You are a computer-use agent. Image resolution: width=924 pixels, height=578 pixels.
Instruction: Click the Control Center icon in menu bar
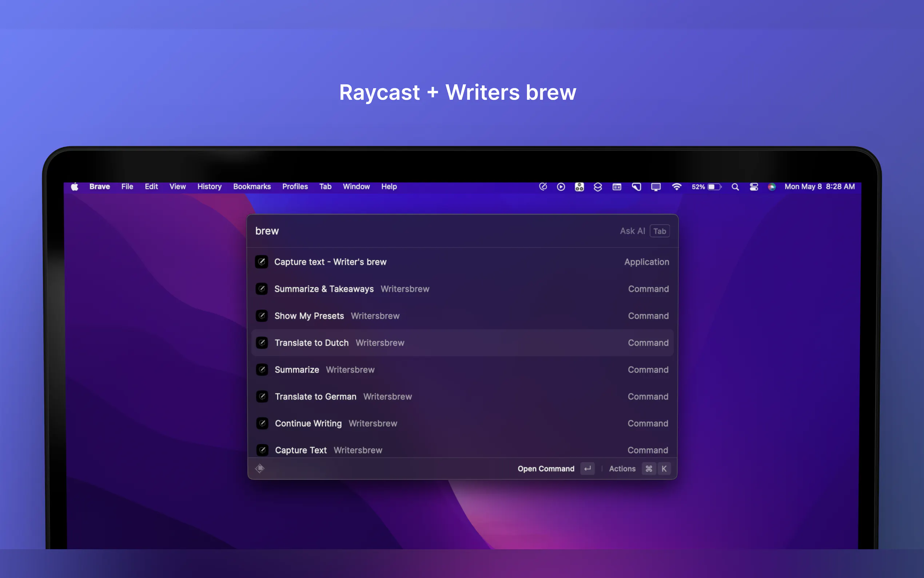pos(754,187)
